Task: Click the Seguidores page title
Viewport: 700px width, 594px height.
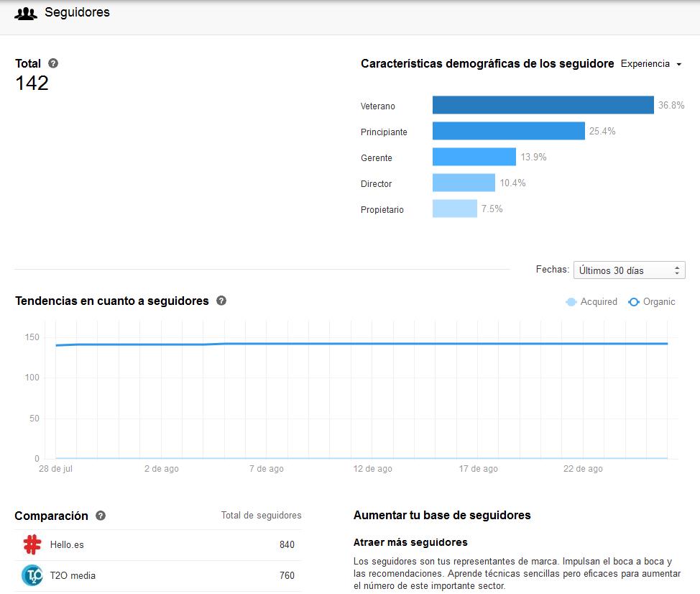Action: coord(77,12)
